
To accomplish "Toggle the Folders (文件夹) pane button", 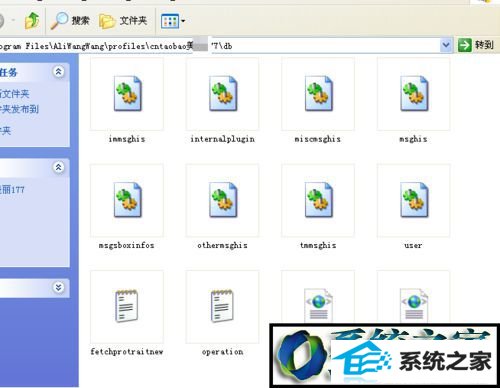I will coord(123,21).
